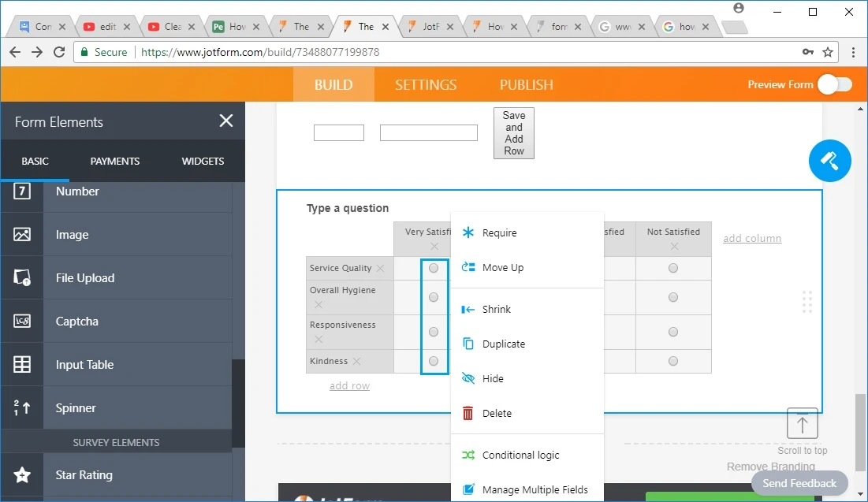Enable the Preview Form toggle
Viewport: 868px width, 502px height.
click(836, 84)
